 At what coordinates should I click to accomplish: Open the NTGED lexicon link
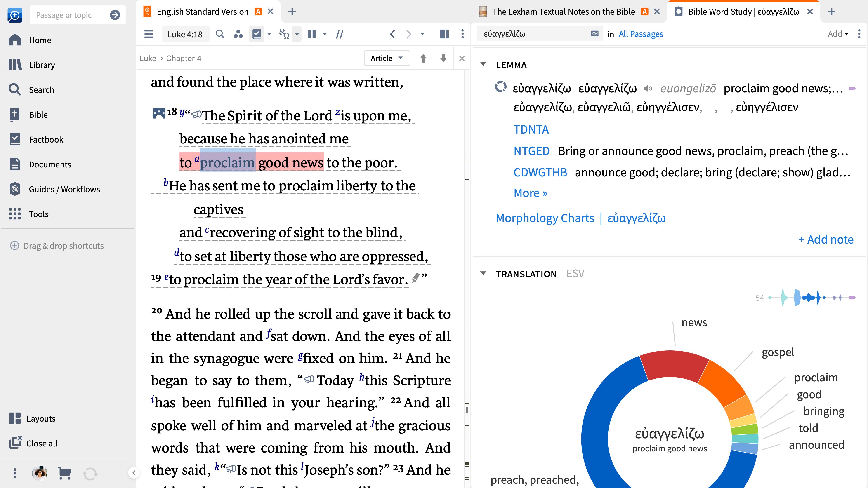point(531,151)
